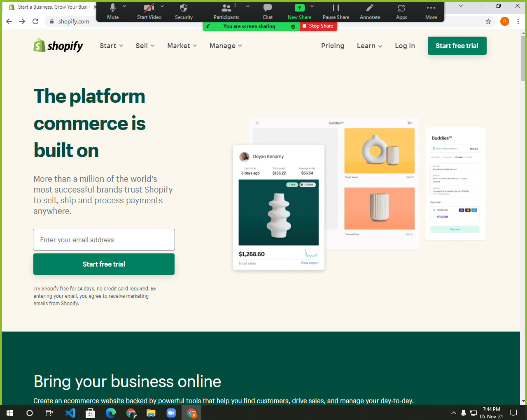Open Windows Start menu
The height and width of the screenshot is (420, 527).
[10, 413]
